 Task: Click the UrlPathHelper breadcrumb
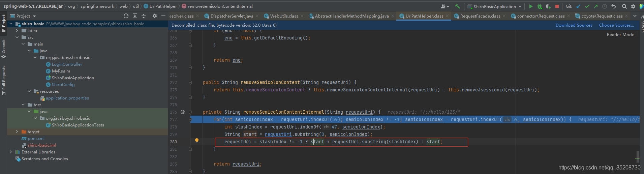[x=160, y=6]
